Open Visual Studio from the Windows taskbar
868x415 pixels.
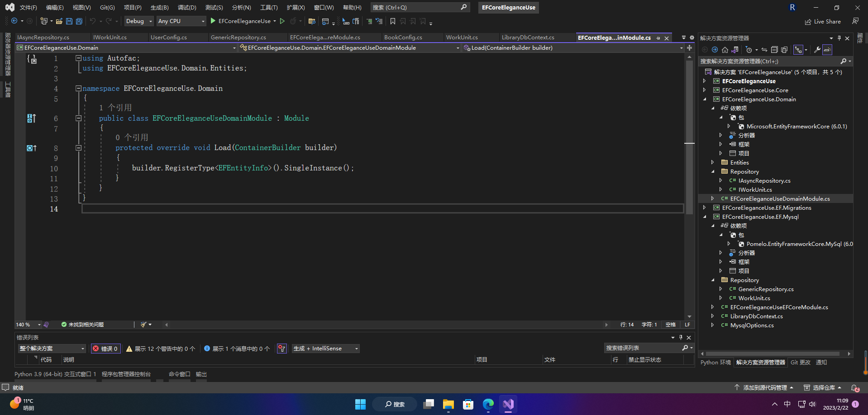coord(508,404)
